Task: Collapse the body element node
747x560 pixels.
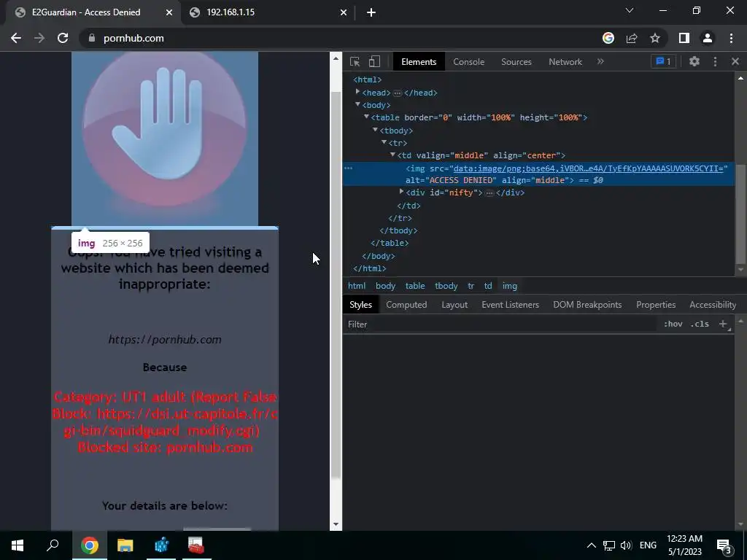Action: click(x=357, y=105)
